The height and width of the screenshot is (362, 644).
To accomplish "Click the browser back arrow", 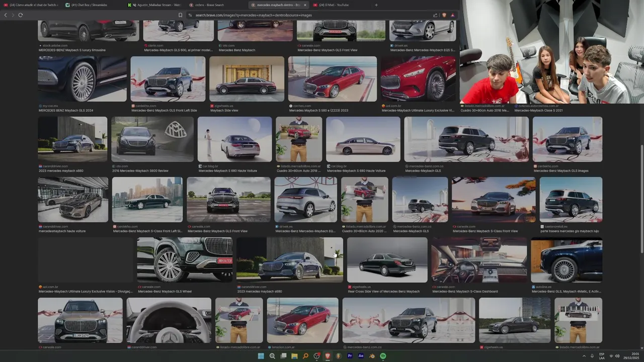I will [x=6, y=15].
